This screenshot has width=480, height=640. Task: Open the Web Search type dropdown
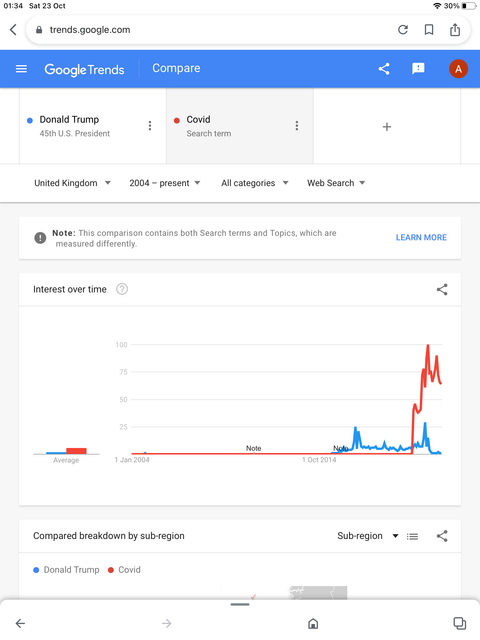point(336,183)
